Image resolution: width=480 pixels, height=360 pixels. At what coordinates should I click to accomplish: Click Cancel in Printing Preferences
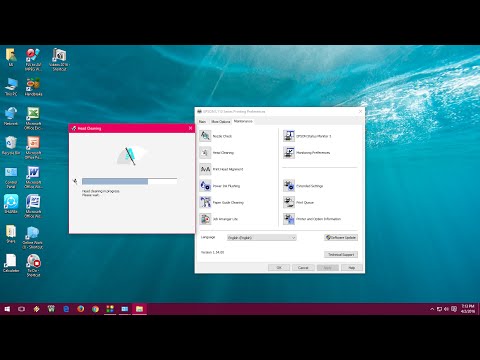coord(303,268)
